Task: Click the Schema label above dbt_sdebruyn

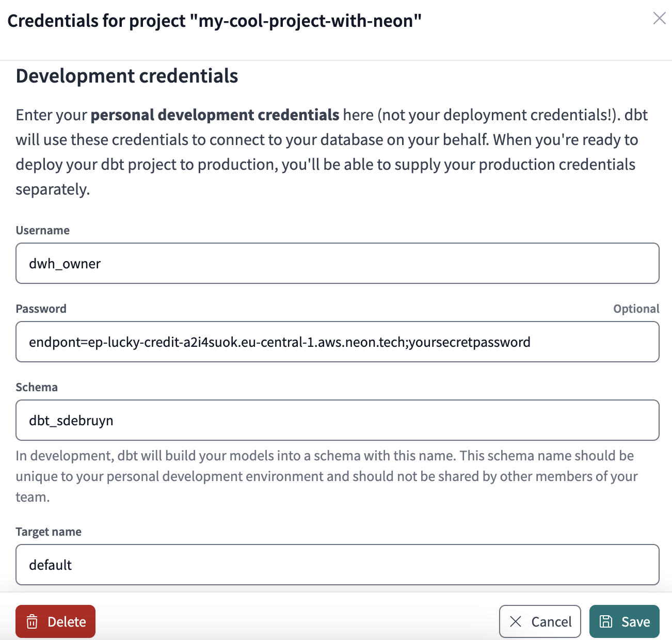Action: tap(36, 387)
